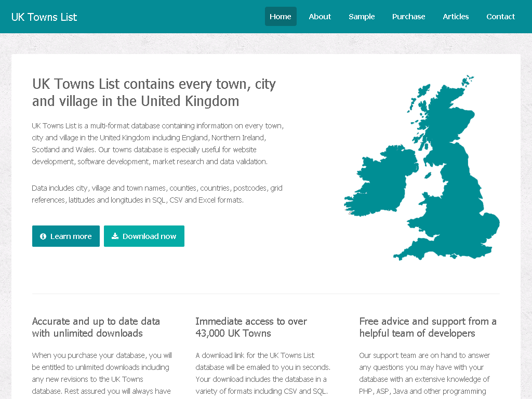Navigate to the Purchase page
Screen dimensions: 532x399
408,16
